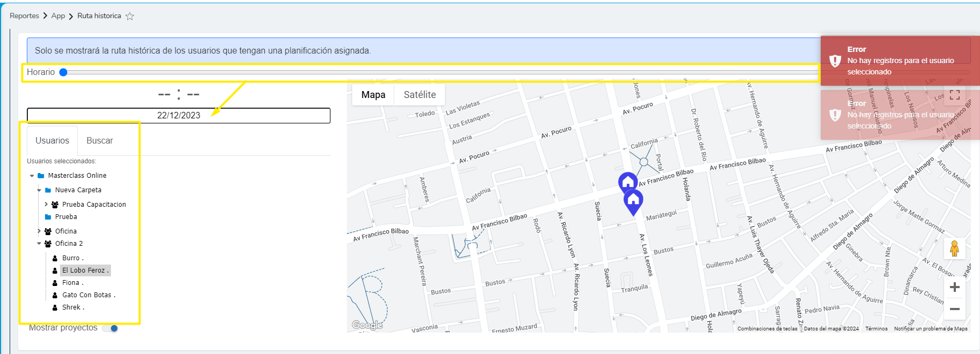Collapse the Masterclass Online folder

(x=32, y=176)
